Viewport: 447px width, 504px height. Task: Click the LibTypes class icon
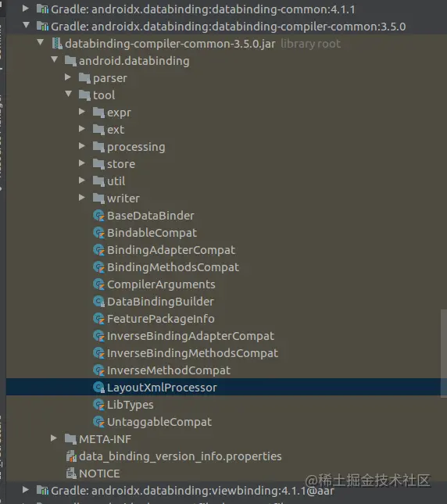pos(98,405)
